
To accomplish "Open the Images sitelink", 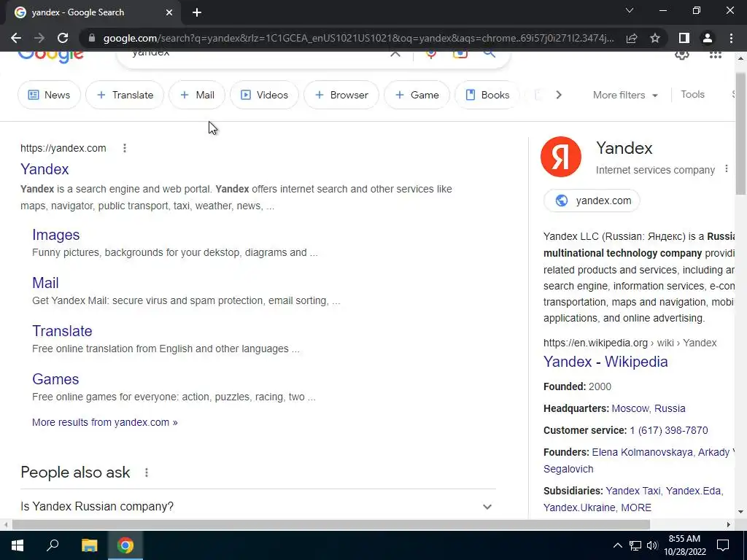I will (x=55, y=235).
